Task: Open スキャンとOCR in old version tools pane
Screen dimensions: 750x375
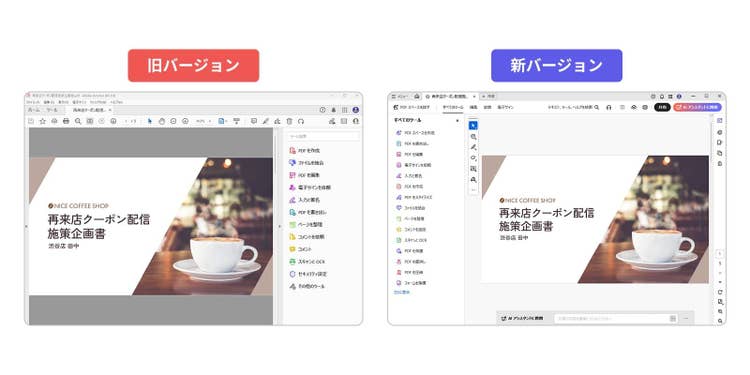Action: (307, 262)
